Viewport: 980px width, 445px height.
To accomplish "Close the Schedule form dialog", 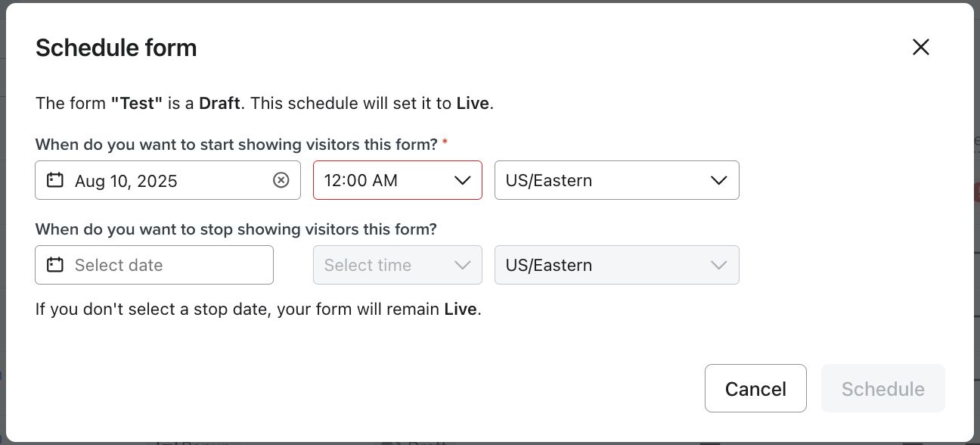I will coord(920,47).
